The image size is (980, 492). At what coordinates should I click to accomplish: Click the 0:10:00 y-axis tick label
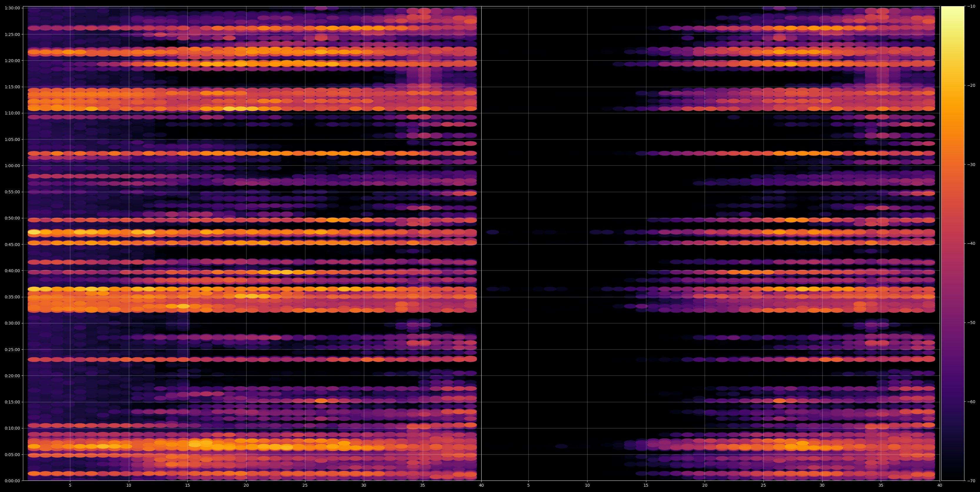click(x=12, y=428)
